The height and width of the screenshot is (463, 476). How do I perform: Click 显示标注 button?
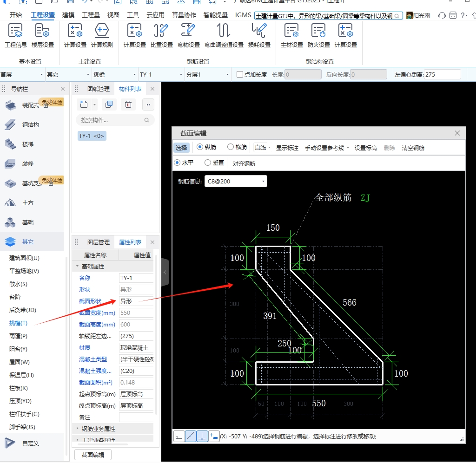point(287,148)
